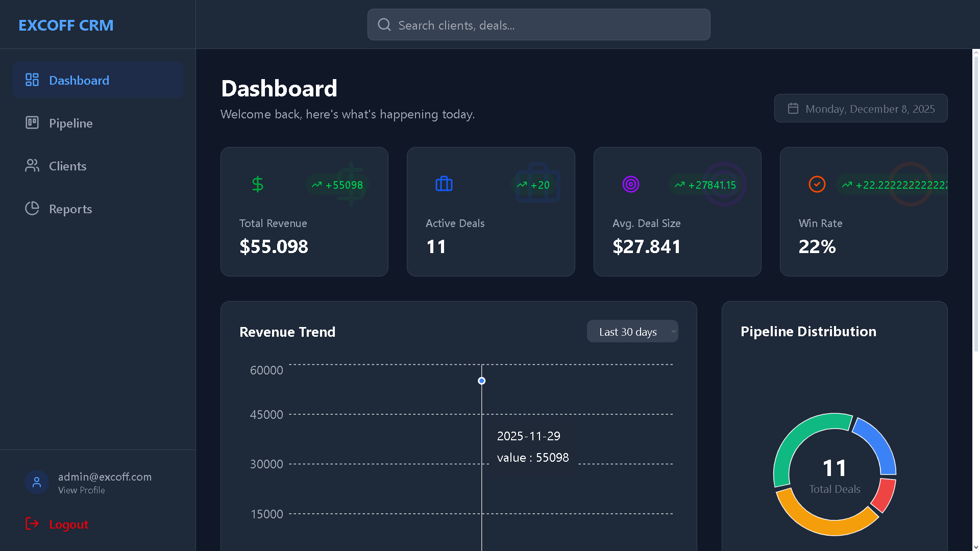Go to the Reports section
The height and width of the screenshot is (551, 980).
70,209
